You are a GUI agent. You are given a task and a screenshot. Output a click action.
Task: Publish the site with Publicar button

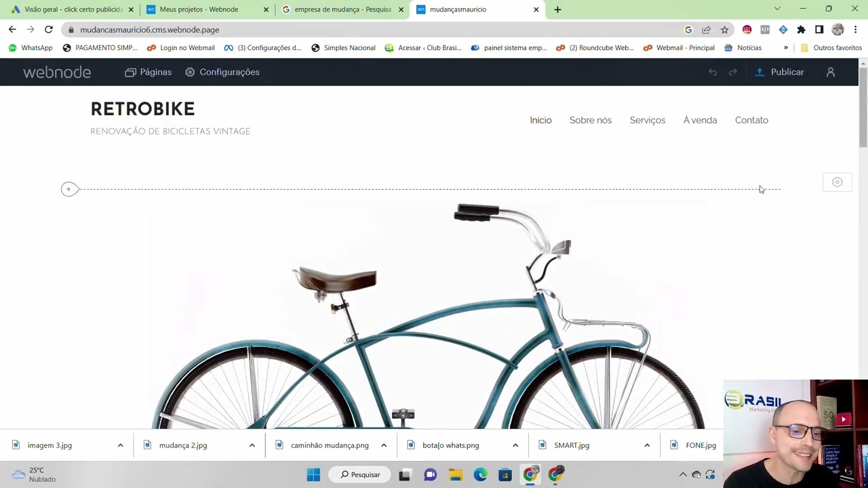click(x=779, y=72)
